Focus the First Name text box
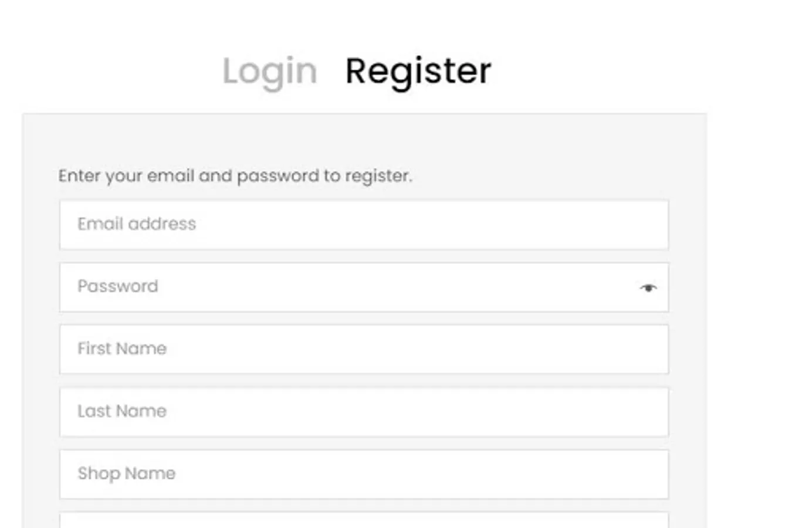The height and width of the screenshot is (528, 812). 364,350
